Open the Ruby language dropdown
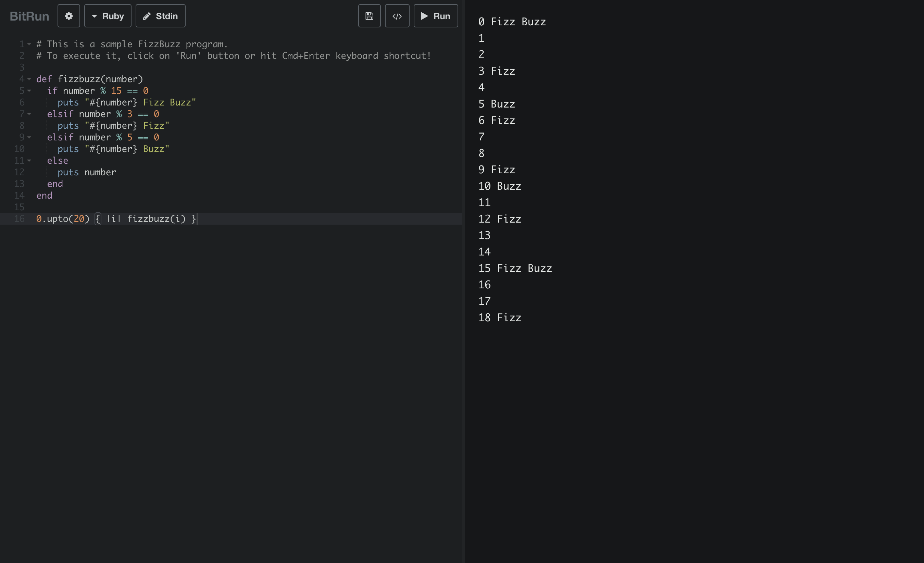Screen dimensions: 924x563 [108, 16]
